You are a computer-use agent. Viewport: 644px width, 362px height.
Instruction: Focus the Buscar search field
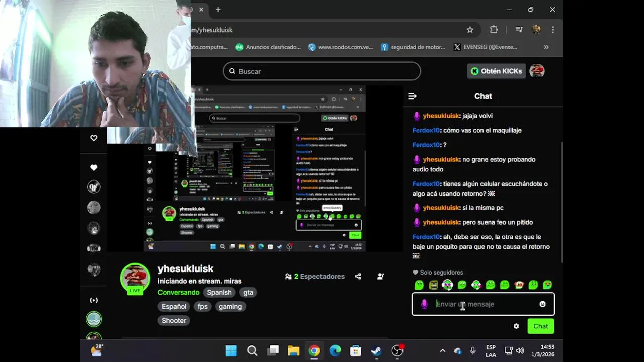322,71
